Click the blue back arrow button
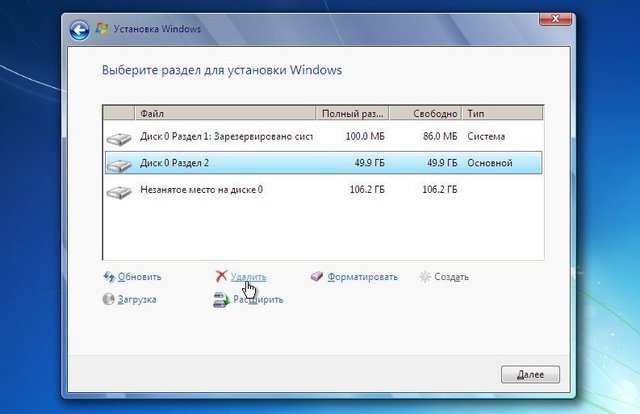This screenshot has width=640, height=414. tap(80, 30)
